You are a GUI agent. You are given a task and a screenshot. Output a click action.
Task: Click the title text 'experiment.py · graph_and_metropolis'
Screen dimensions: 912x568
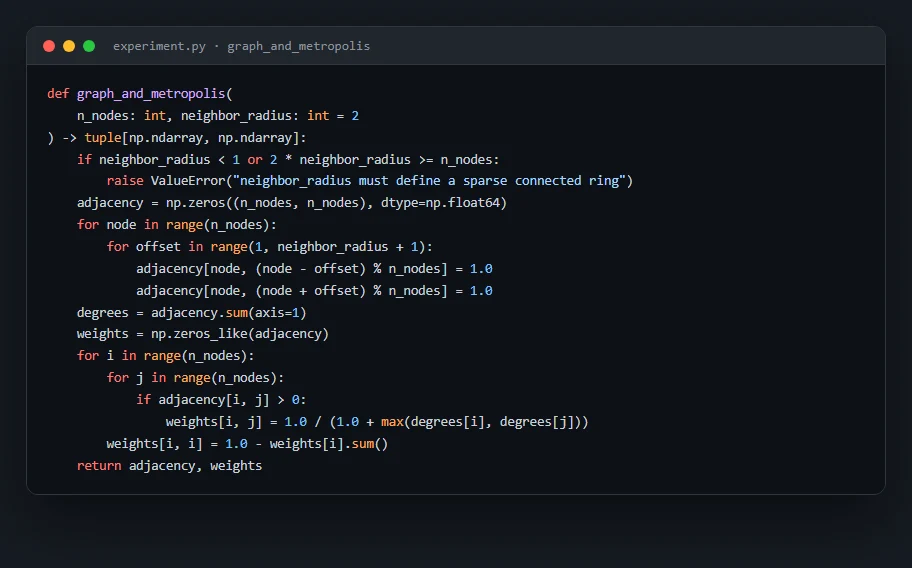241,46
